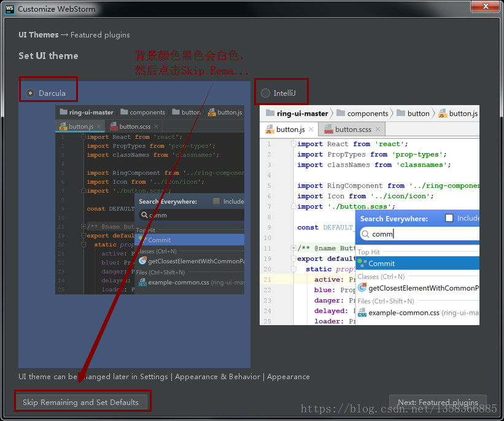The image size is (504, 421).
Task: Click SASS icon on light button.scss tab
Action: 328,130
